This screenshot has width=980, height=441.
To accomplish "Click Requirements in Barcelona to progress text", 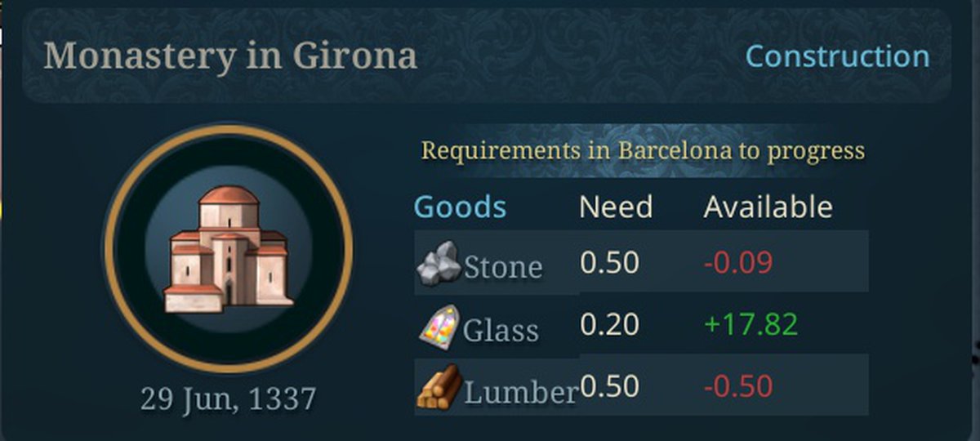I will click(x=642, y=150).
